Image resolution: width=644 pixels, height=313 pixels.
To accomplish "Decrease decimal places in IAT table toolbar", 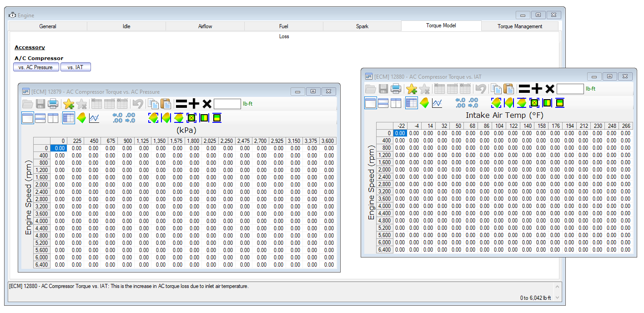I will pyautogui.click(x=473, y=103).
